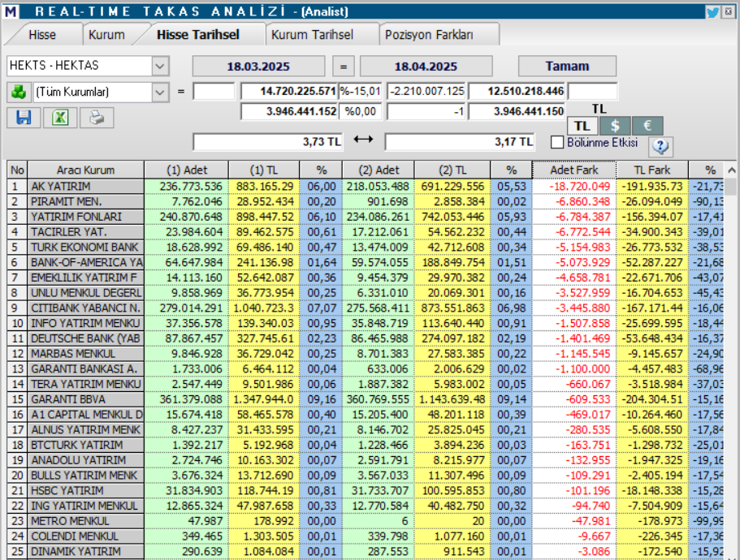Image resolution: width=740 pixels, height=560 pixels.
Task: Click the 3,73 TL price field
Action: (x=267, y=142)
